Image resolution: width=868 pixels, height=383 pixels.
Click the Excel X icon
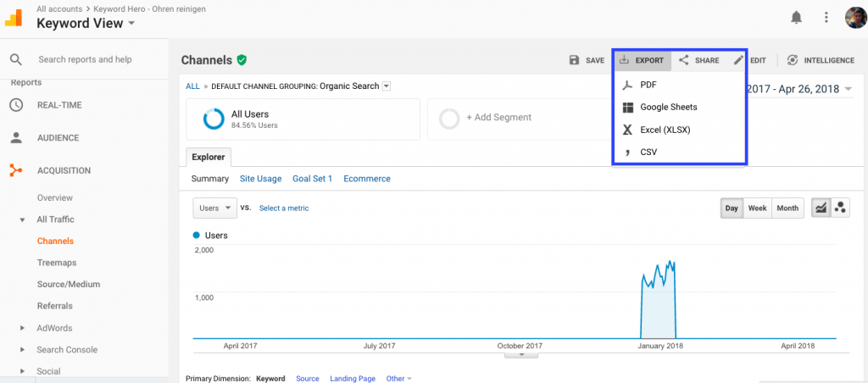627,130
